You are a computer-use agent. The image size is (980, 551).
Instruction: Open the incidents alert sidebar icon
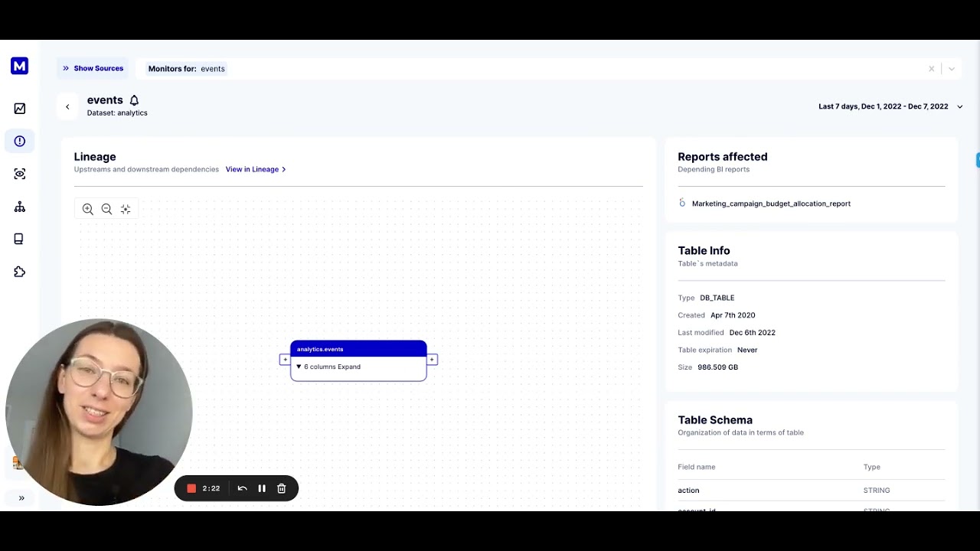coord(20,142)
